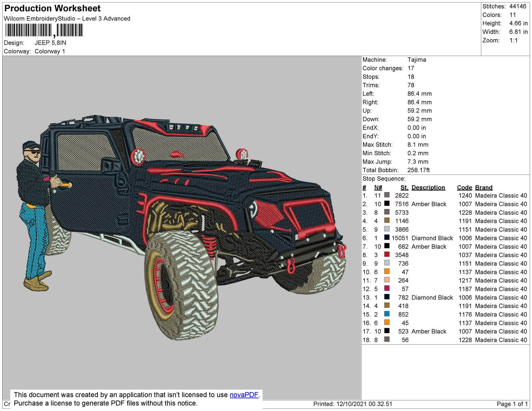The width and height of the screenshot is (532, 411).
Task: Click the olive swatch for stop 4
Action: point(387,220)
